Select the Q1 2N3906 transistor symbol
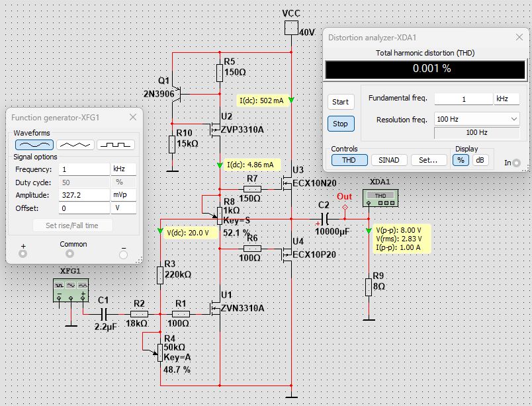532x406 pixels. 176,94
